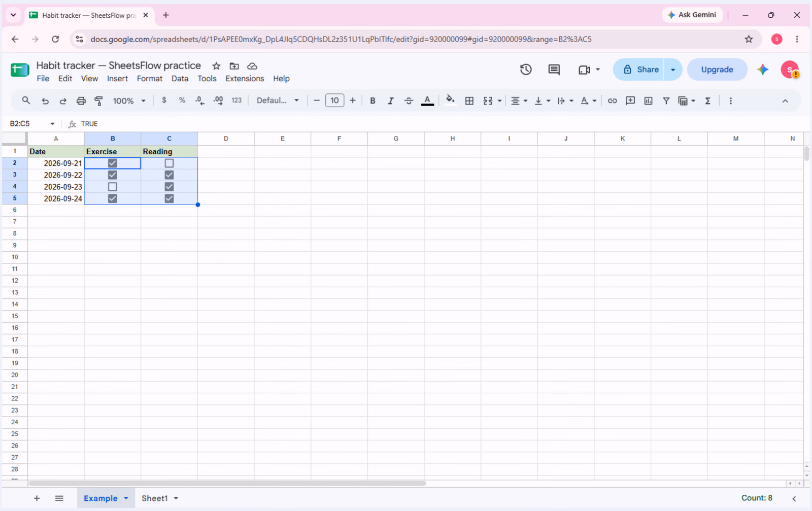Create a filter icon

(666, 101)
